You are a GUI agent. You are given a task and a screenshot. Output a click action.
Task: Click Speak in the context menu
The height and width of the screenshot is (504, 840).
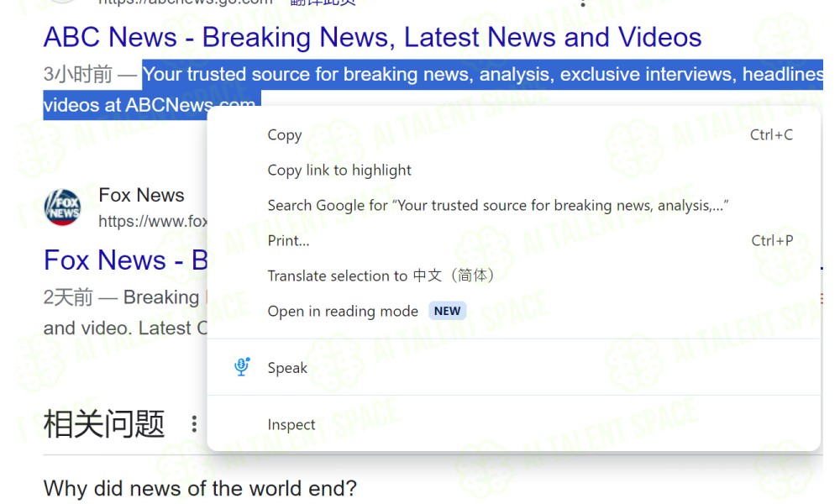point(513,368)
